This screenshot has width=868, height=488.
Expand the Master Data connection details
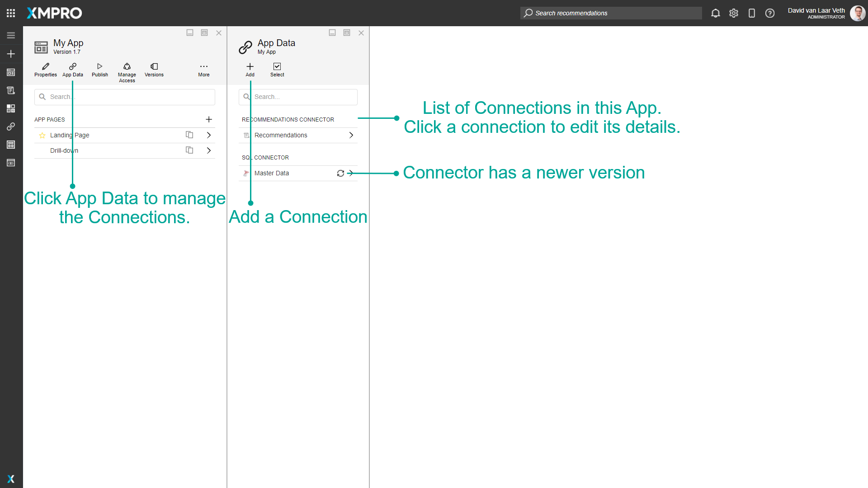point(350,173)
